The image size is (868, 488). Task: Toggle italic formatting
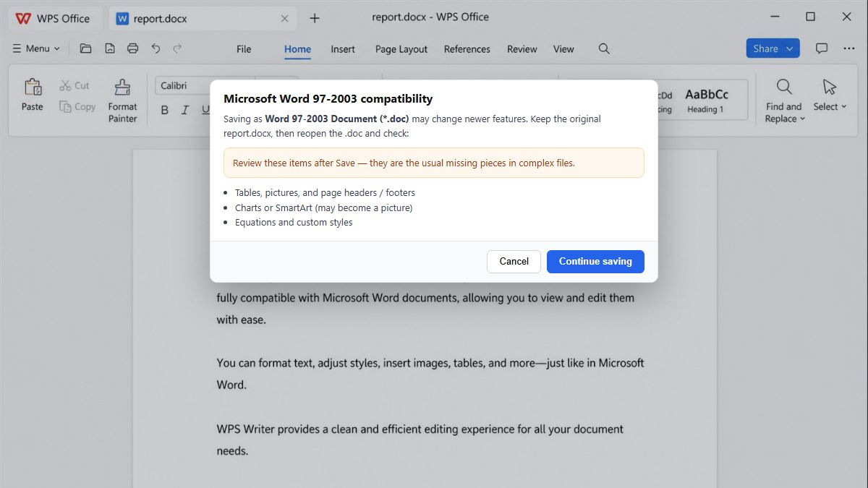coord(184,110)
